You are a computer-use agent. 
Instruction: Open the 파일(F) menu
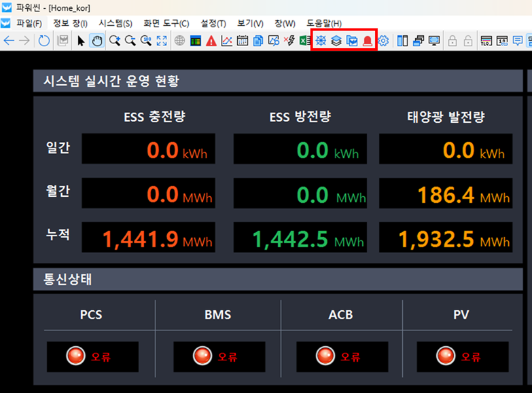click(29, 23)
